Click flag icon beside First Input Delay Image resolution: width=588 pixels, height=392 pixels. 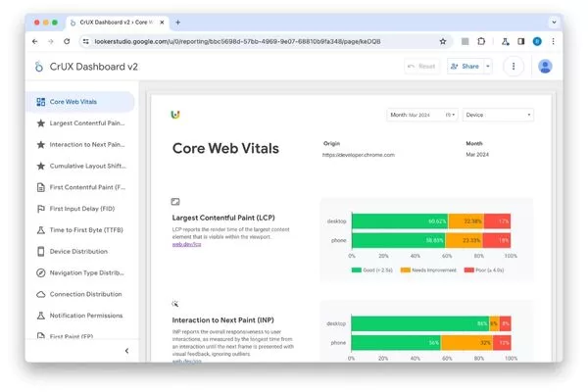(40, 209)
